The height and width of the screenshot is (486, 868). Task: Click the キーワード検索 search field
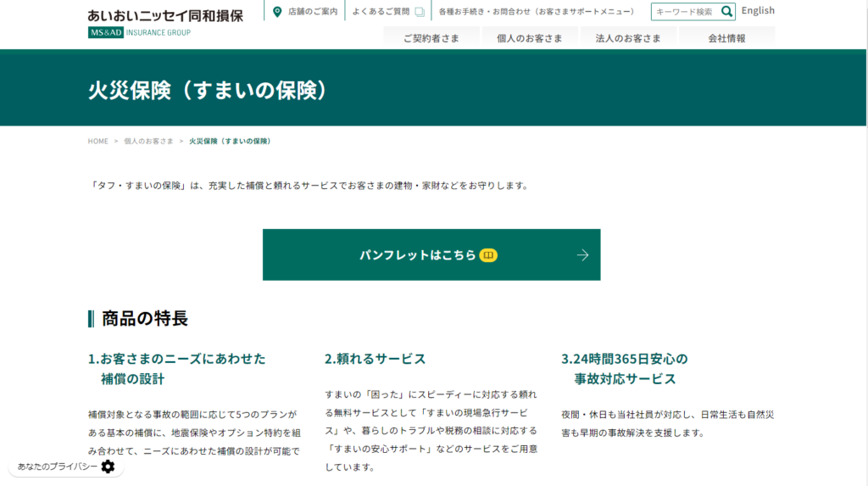(x=686, y=12)
